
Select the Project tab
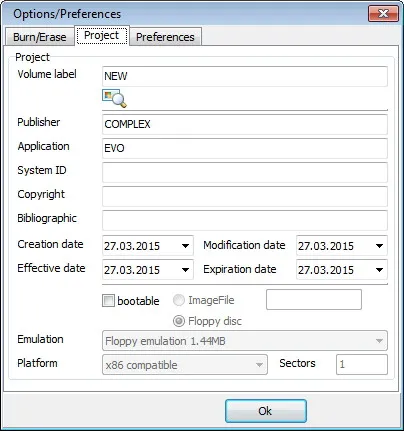[102, 35]
